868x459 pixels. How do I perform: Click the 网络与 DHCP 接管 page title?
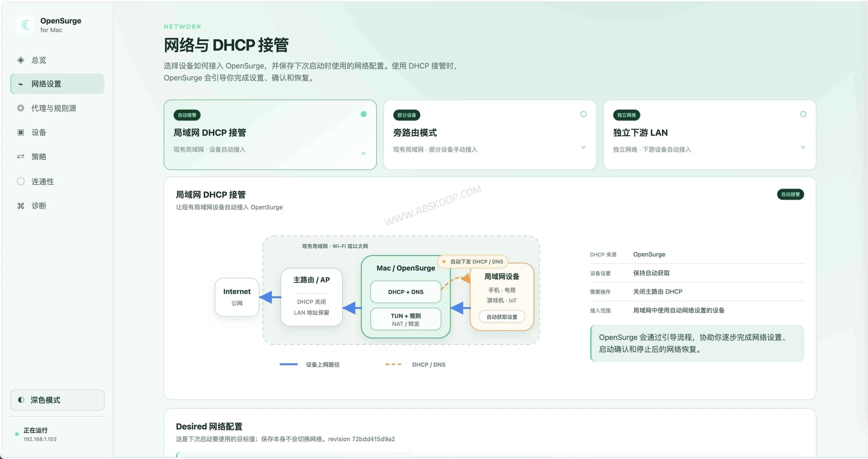(x=226, y=45)
